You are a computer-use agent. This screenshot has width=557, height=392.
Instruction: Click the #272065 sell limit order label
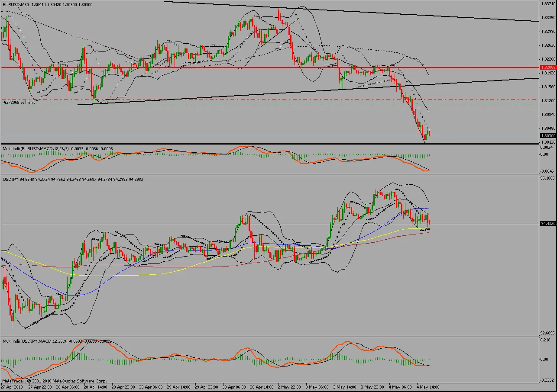click(x=19, y=103)
